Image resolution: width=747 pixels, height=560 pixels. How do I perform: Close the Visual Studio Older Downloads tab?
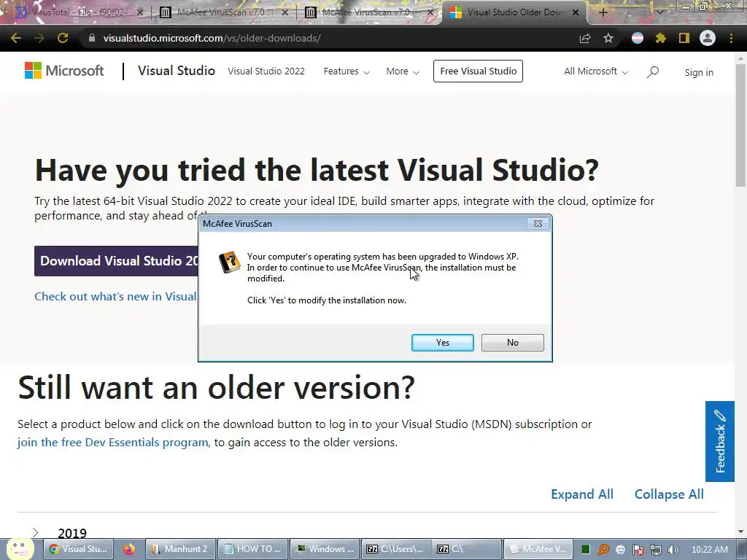576,13
